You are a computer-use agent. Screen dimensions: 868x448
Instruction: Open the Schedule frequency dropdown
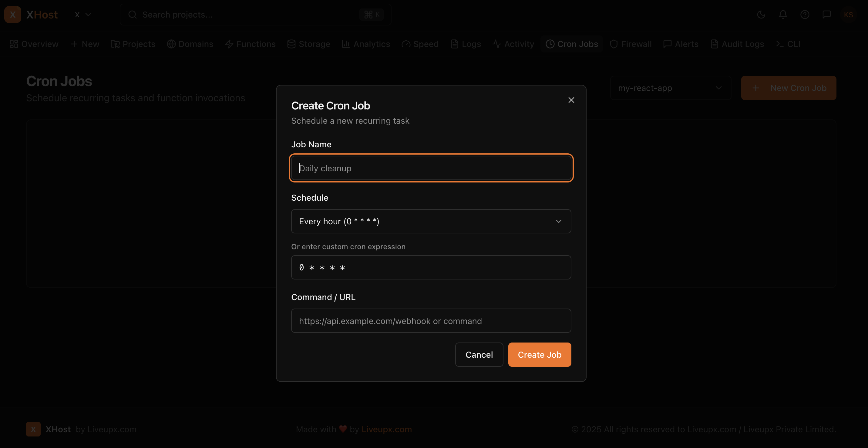click(x=431, y=221)
